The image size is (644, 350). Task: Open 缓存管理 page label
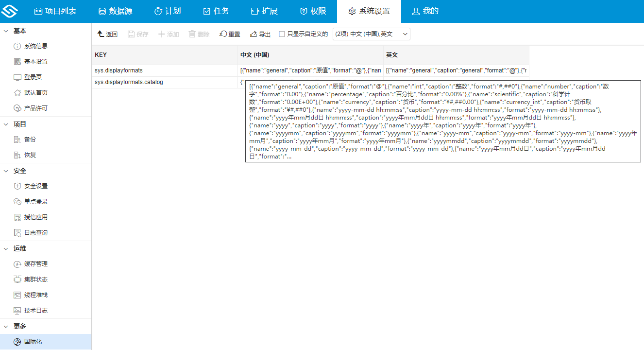(x=36, y=264)
